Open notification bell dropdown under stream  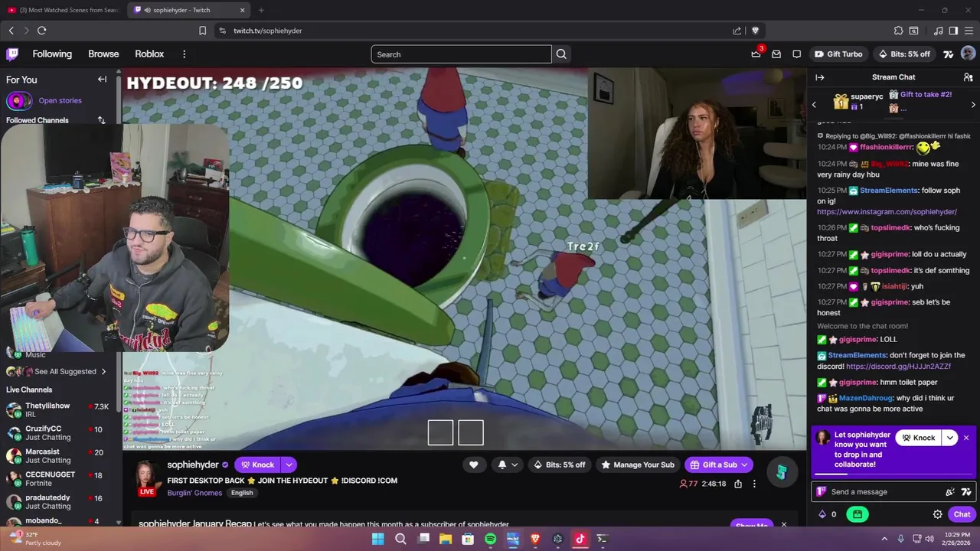click(x=508, y=465)
